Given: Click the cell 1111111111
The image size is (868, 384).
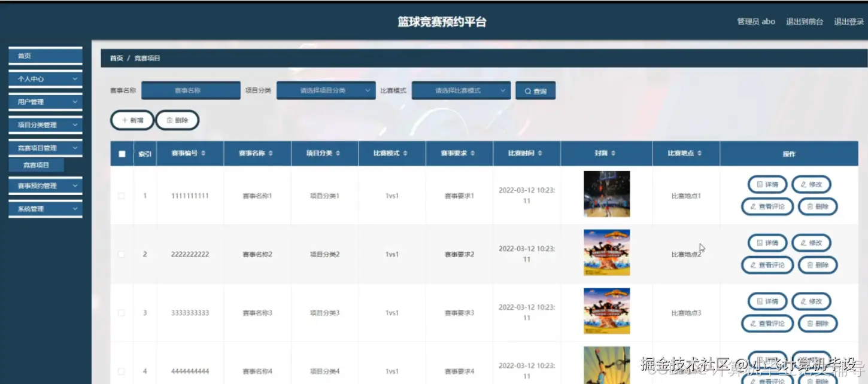Looking at the screenshot, I should [190, 196].
